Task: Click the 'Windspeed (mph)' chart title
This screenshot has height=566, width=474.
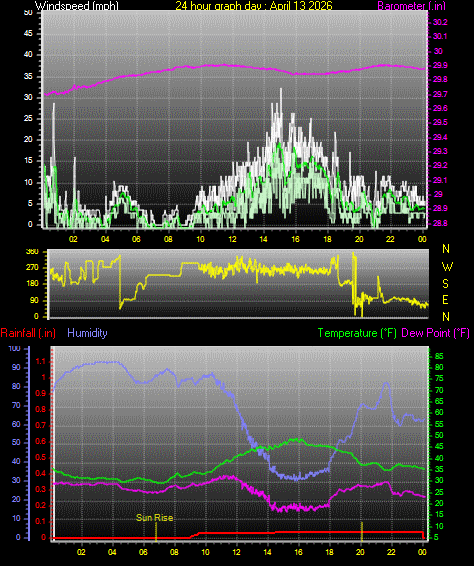Action: click(x=77, y=5)
